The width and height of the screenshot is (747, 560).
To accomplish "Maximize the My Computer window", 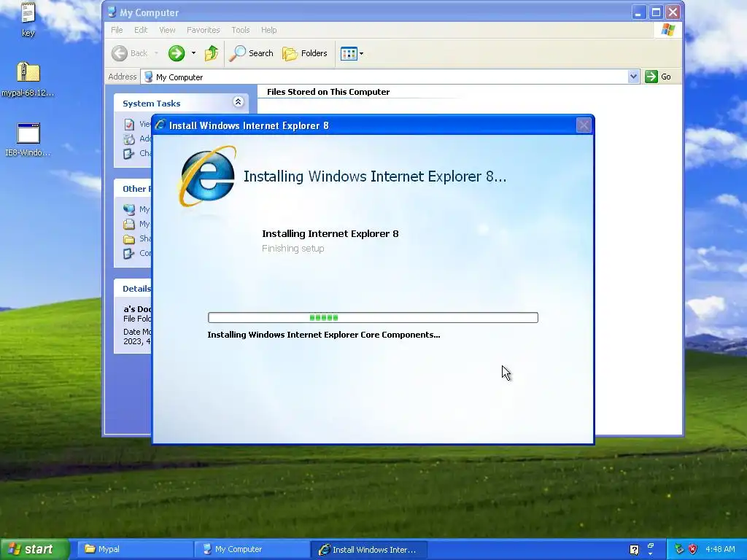I will (x=656, y=12).
